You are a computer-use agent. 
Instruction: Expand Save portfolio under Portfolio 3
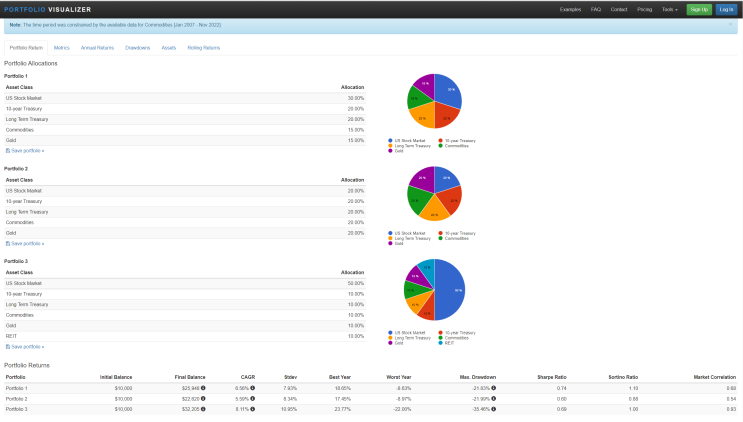(x=25, y=347)
